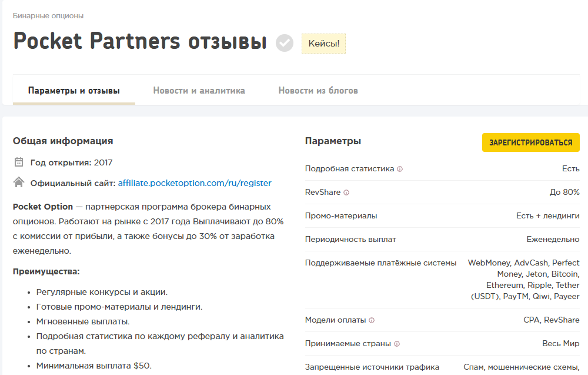Click the supported payment systems list value

coord(523,280)
